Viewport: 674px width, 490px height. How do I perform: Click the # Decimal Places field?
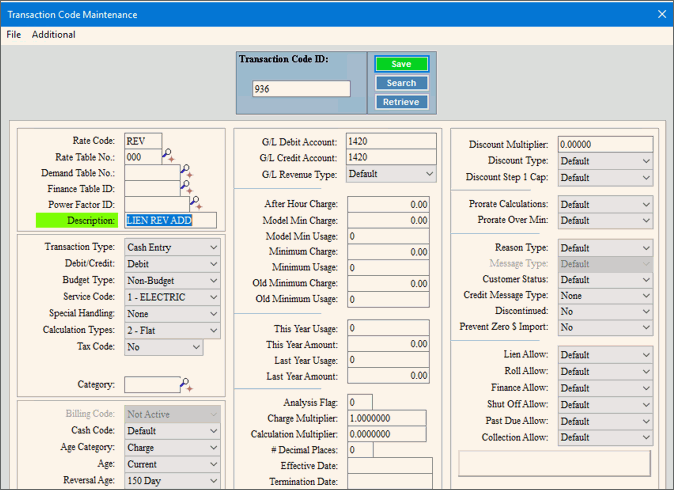coord(360,450)
